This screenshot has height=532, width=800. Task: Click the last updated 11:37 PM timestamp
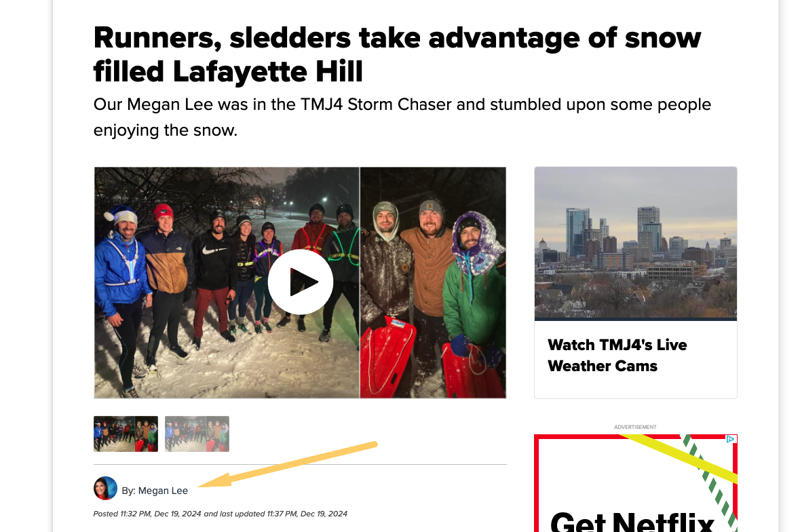click(x=275, y=514)
